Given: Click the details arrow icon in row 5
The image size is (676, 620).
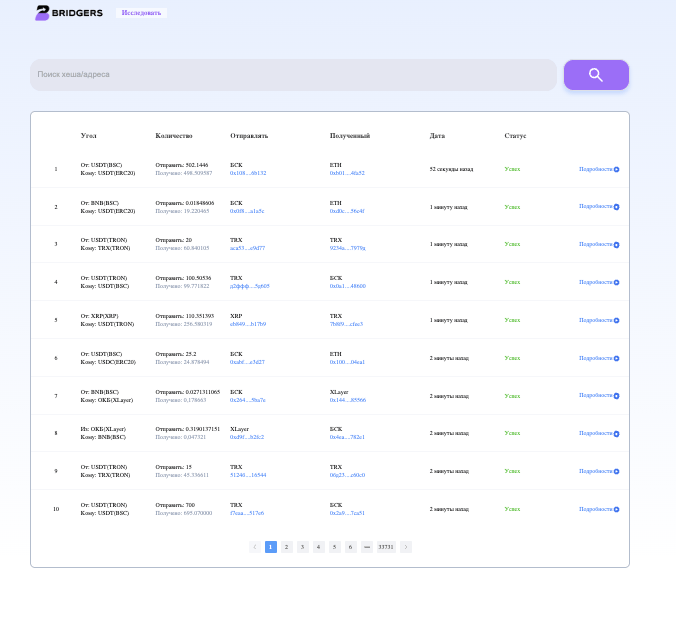Looking at the screenshot, I should [616, 320].
